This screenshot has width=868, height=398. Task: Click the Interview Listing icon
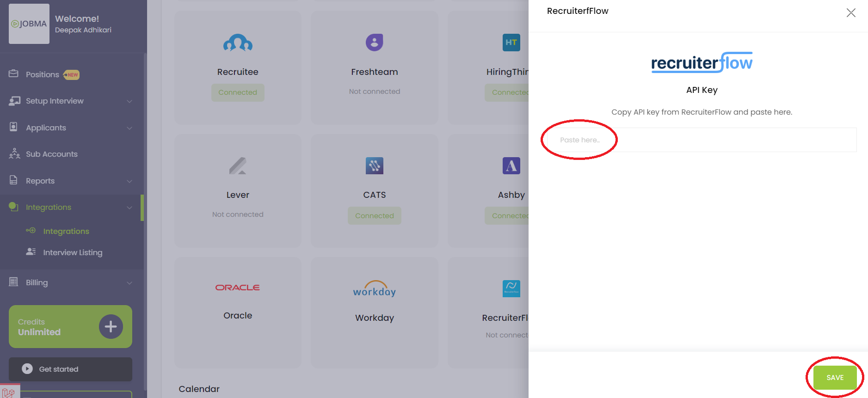pos(31,251)
